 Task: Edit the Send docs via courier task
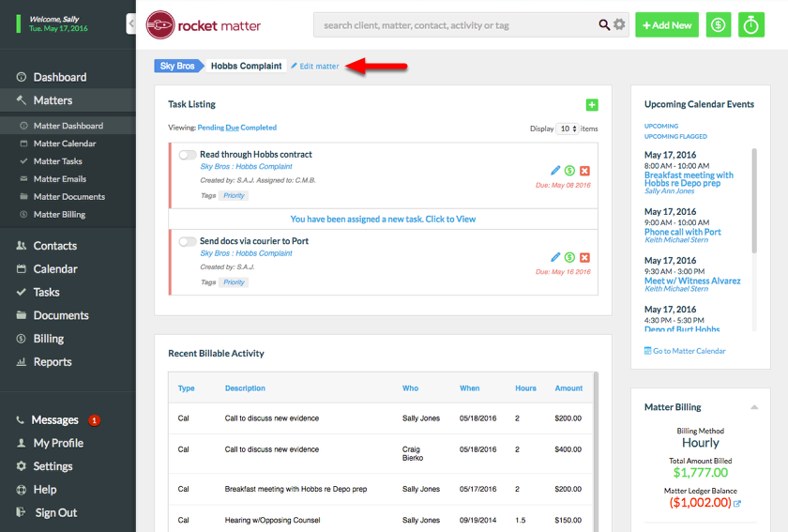pyautogui.click(x=554, y=257)
